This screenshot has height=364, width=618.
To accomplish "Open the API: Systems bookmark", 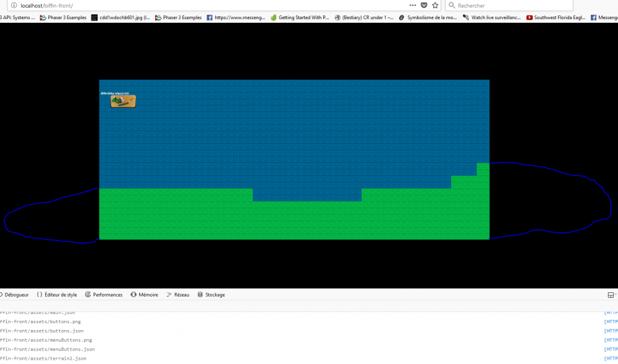I will (17, 18).
